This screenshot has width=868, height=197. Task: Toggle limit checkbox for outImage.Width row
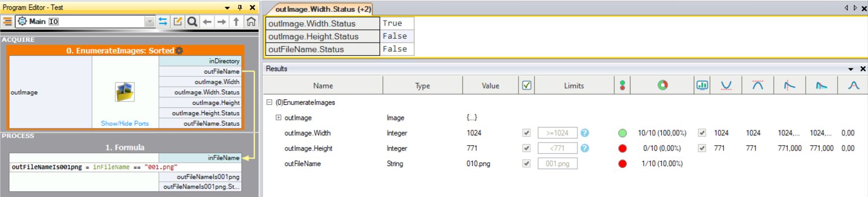pyautogui.click(x=526, y=133)
